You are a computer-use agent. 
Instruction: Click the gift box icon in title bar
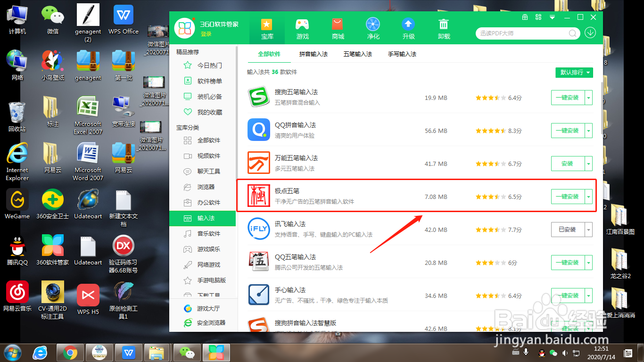(525, 17)
